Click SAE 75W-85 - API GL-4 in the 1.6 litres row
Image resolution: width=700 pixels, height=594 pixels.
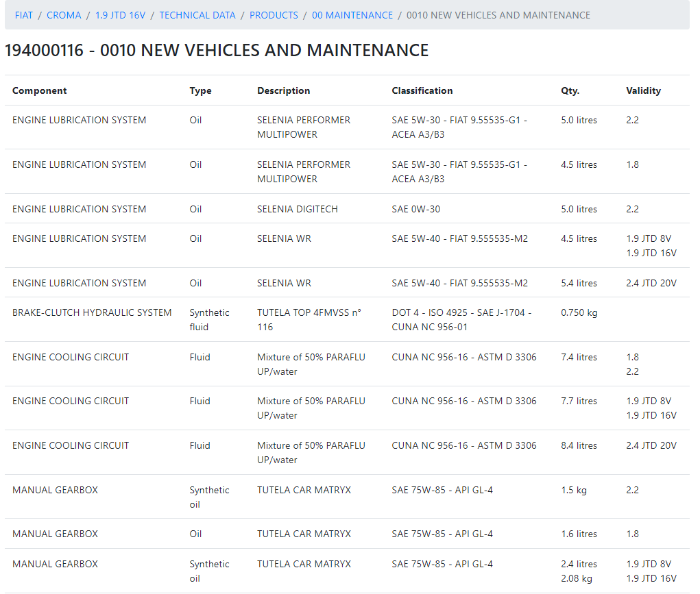[442, 534]
